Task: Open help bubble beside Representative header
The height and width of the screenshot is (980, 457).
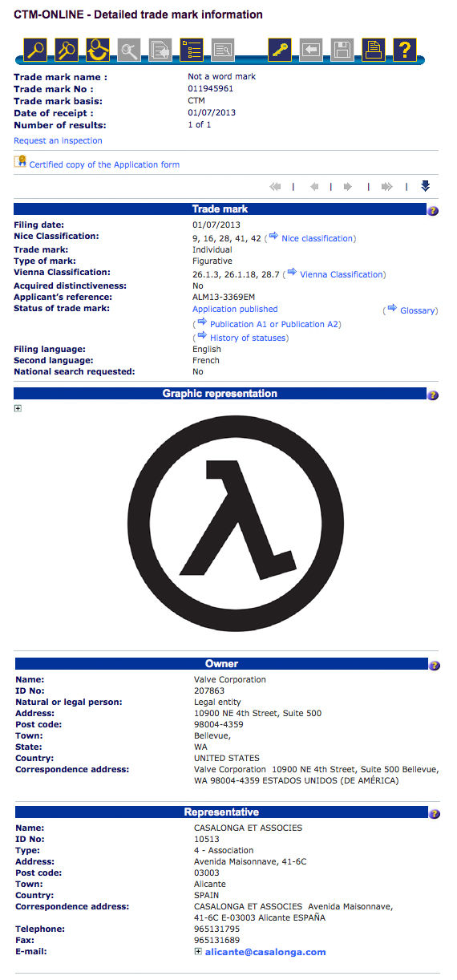Action: tap(433, 814)
